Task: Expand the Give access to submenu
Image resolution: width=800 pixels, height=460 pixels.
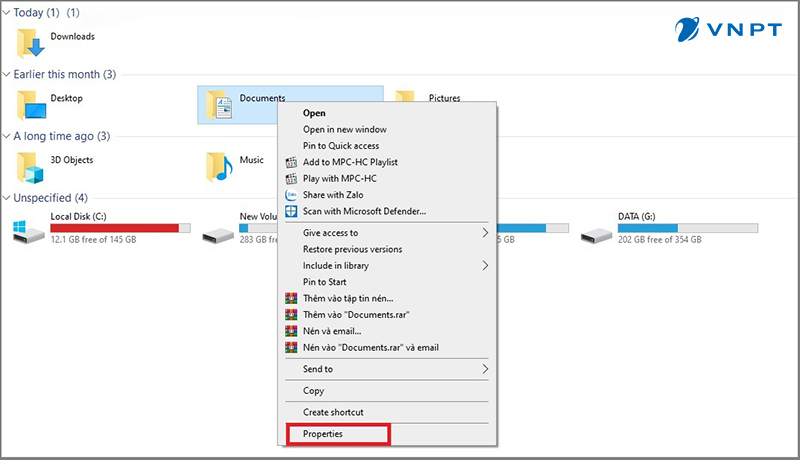Action: [486, 233]
